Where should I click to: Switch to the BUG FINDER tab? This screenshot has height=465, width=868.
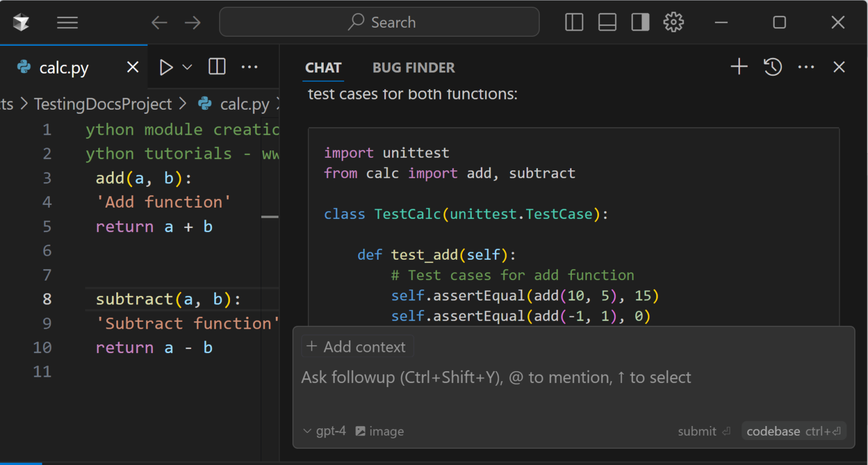tap(413, 67)
